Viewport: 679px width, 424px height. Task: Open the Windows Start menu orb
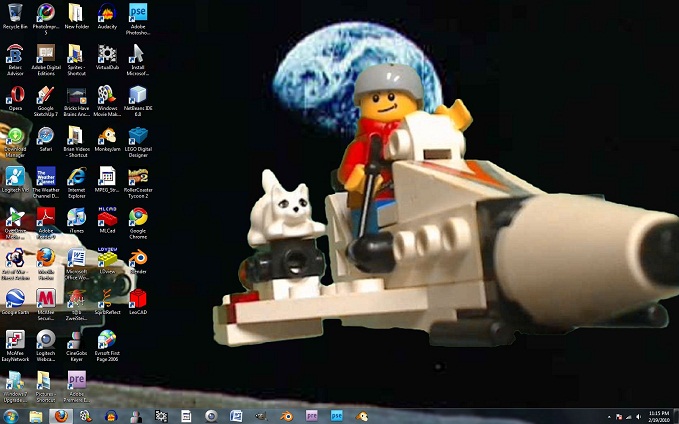[x=11, y=416]
